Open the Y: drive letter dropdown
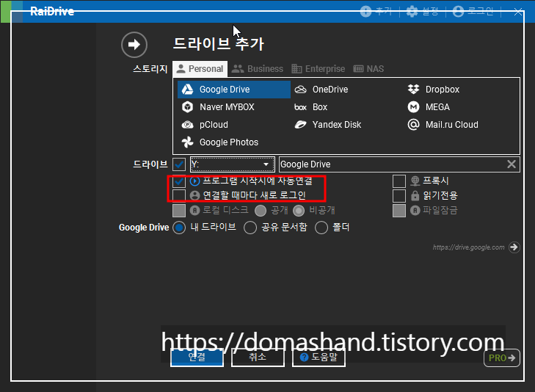This screenshot has height=392, width=535. pyautogui.click(x=233, y=164)
